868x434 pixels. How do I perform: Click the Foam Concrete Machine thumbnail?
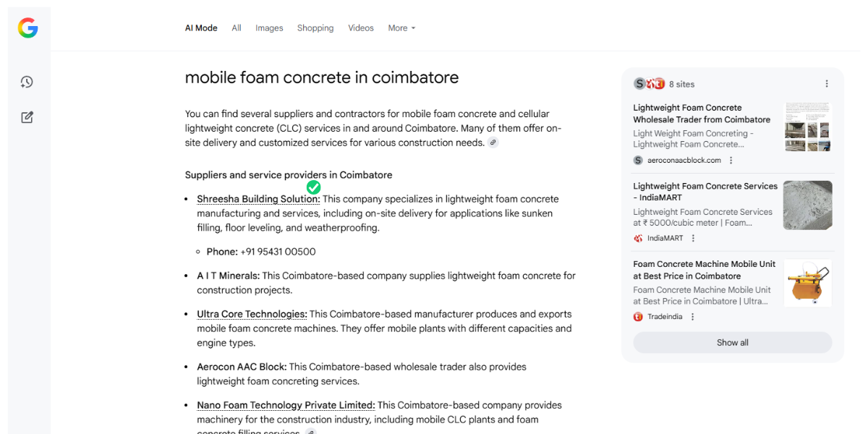pyautogui.click(x=807, y=284)
